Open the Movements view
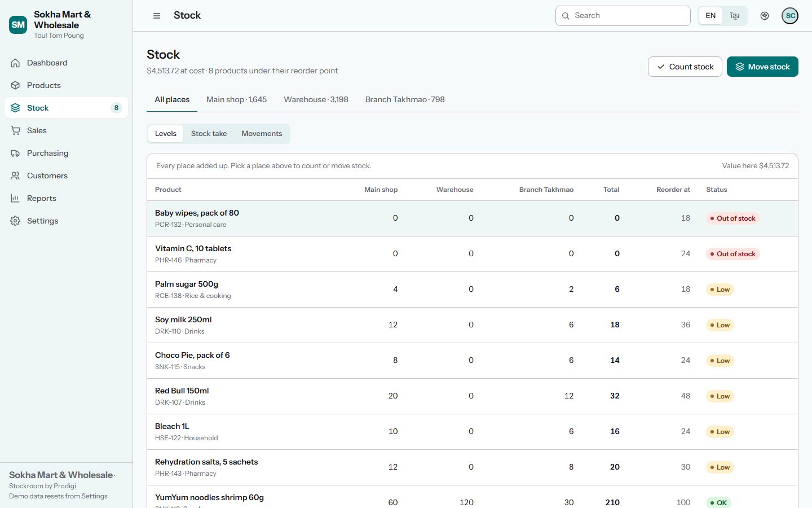Screen dimensions: 812x508 coord(262,134)
